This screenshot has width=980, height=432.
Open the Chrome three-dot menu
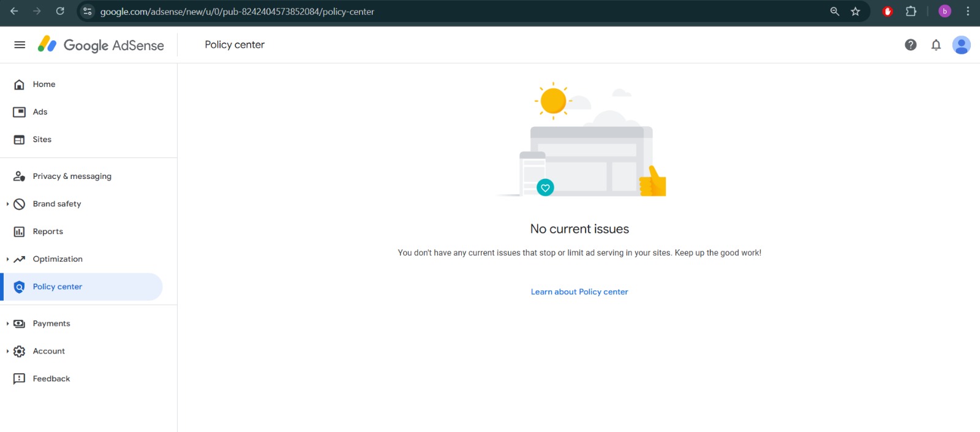tap(968, 11)
